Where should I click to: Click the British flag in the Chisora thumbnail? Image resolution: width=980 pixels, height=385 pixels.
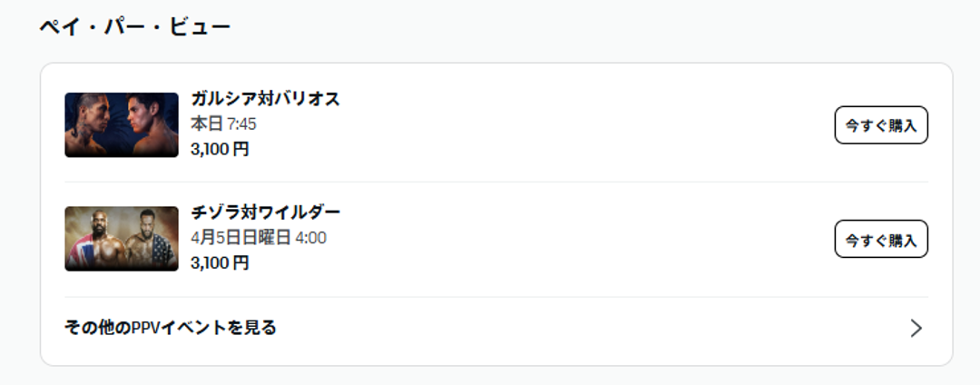[x=78, y=250]
